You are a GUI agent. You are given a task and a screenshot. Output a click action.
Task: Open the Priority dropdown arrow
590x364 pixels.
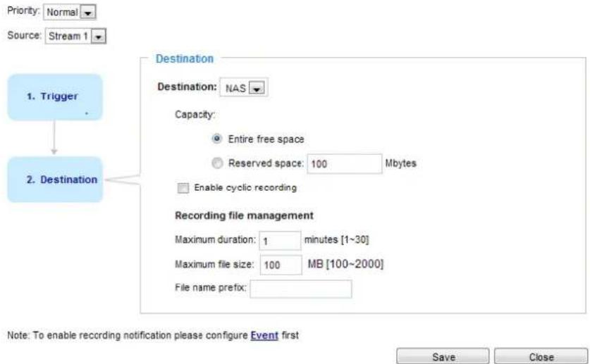coord(88,13)
